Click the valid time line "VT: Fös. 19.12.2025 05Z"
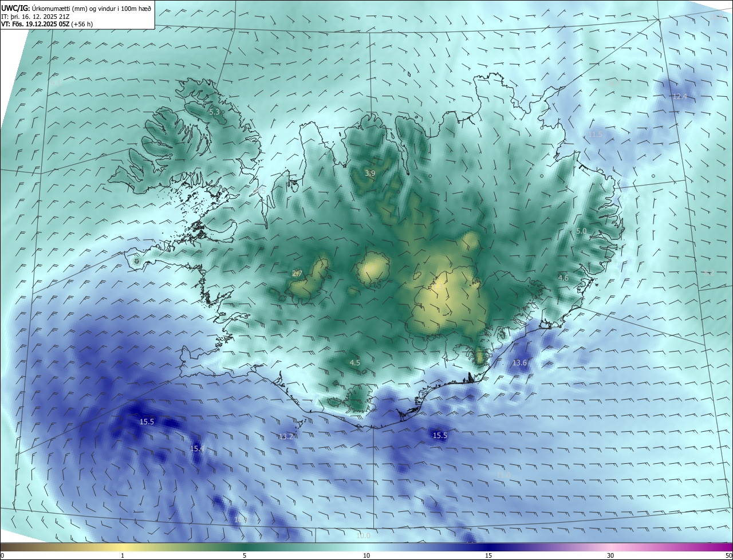The image size is (733, 560). [x=35, y=24]
